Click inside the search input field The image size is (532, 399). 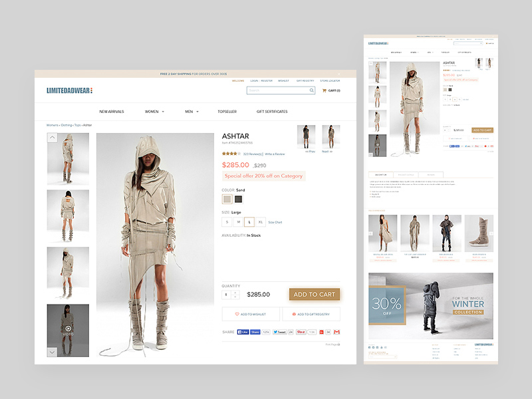tap(276, 90)
